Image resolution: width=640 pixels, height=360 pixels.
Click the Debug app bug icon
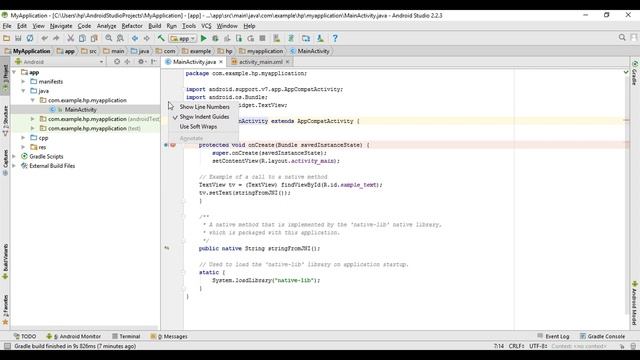point(215,38)
